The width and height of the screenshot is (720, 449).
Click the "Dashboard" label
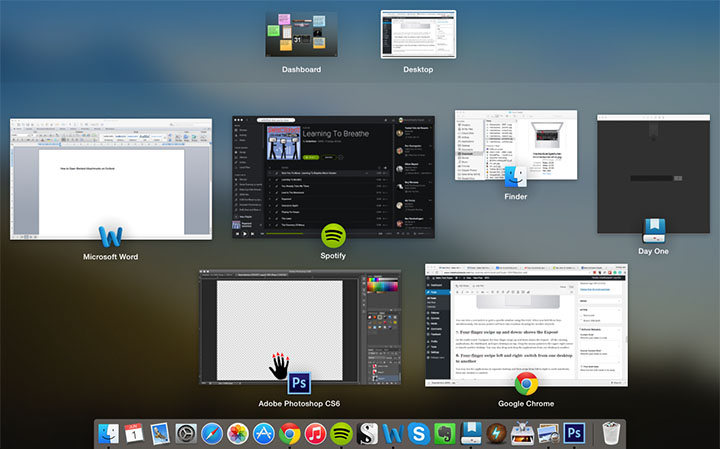(x=301, y=69)
